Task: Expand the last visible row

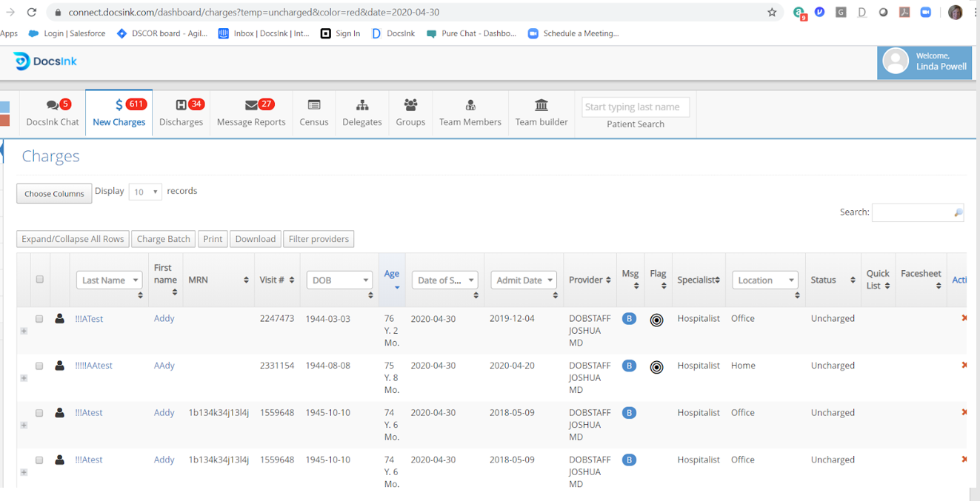Action: 24,472
